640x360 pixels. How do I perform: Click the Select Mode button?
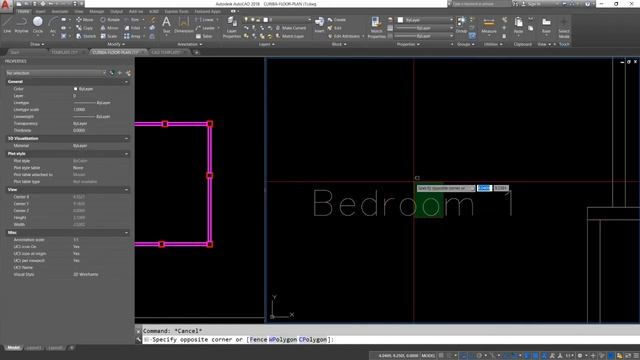(x=564, y=28)
